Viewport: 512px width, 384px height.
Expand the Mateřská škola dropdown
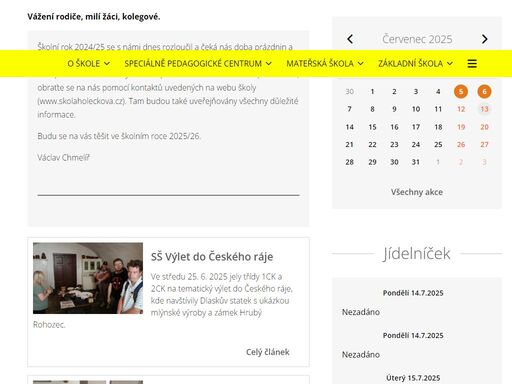tap(325, 63)
